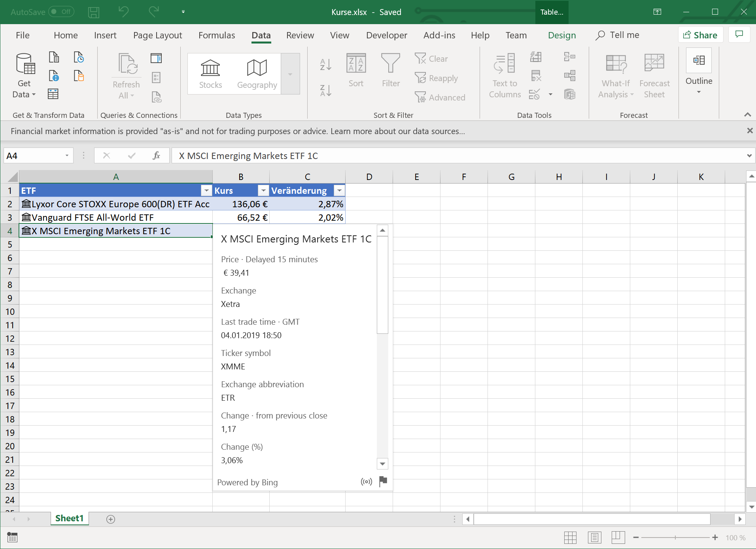Click the Save icon in title bar
Image resolution: width=756 pixels, height=549 pixels.
(94, 12)
